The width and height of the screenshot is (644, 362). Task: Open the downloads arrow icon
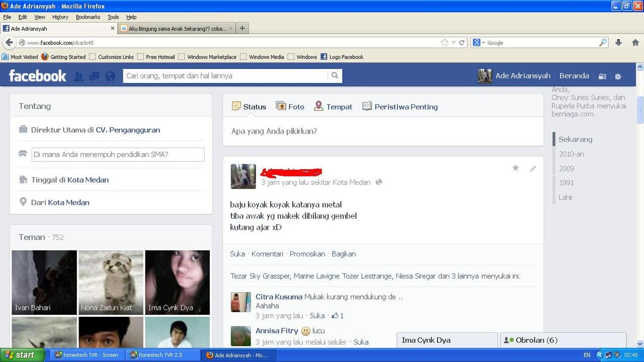tap(619, 43)
